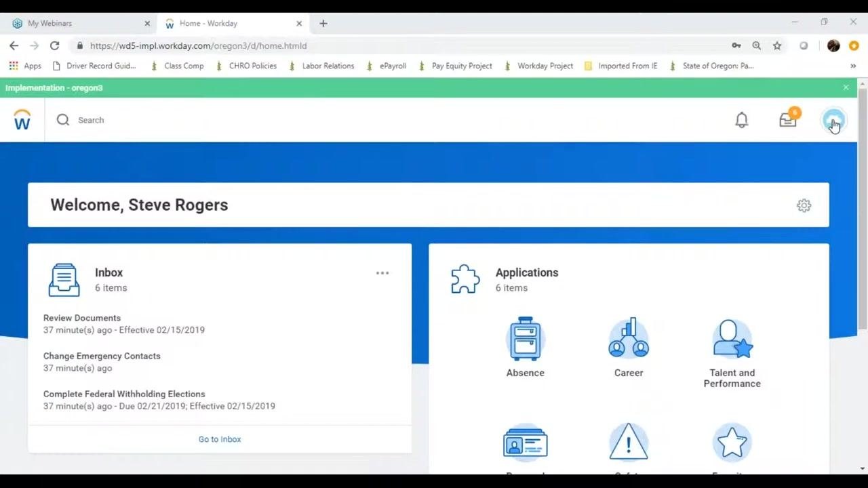868x488 pixels.
Task: Open a new browser tab
Action: (323, 23)
